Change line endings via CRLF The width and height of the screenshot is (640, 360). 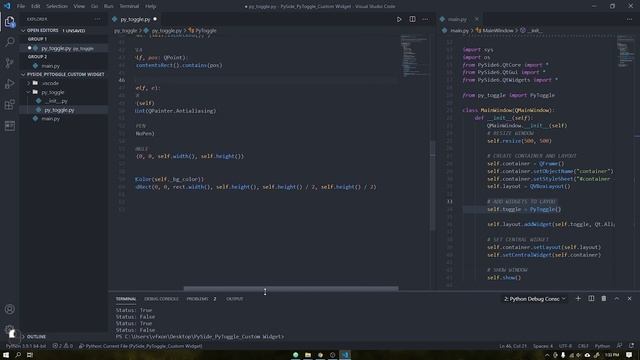[x=583, y=346]
